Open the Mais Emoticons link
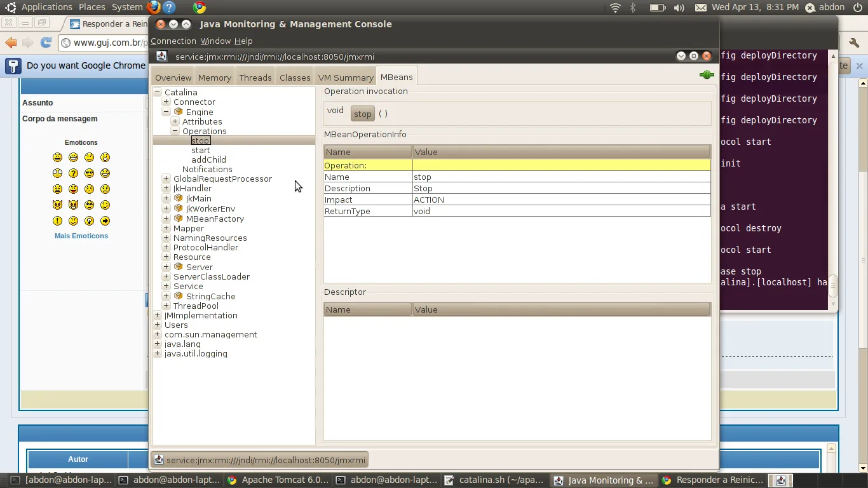 tap(81, 236)
